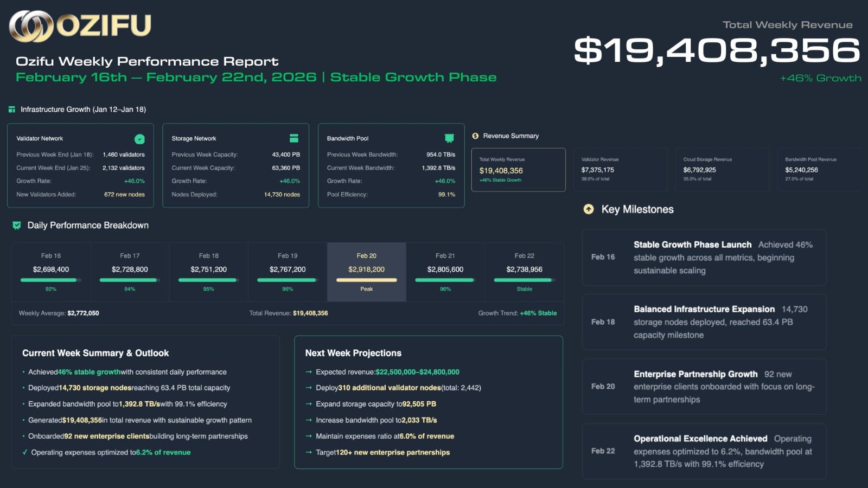868x488 pixels.
Task: Click the green checkmark badge on Validator Network card
Action: (140, 139)
